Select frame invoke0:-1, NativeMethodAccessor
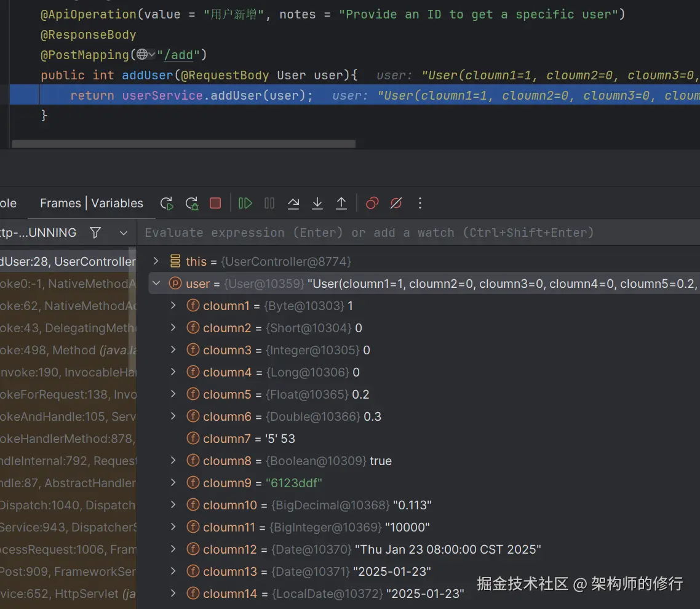700x609 pixels. click(x=68, y=284)
